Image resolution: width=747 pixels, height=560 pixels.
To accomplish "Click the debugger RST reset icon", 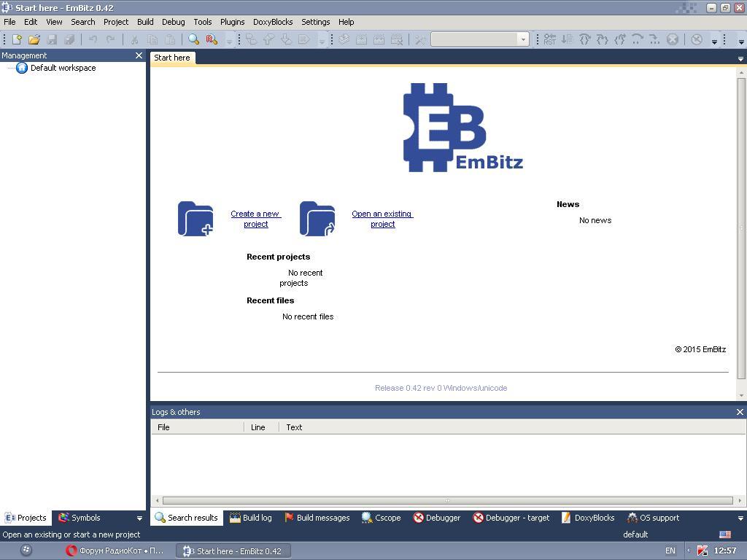I will (x=550, y=39).
